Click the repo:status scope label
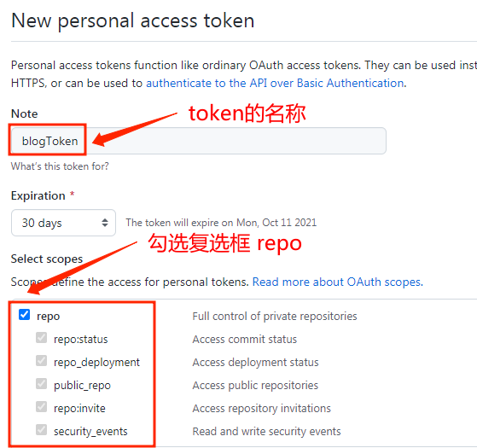 point(80,339)
